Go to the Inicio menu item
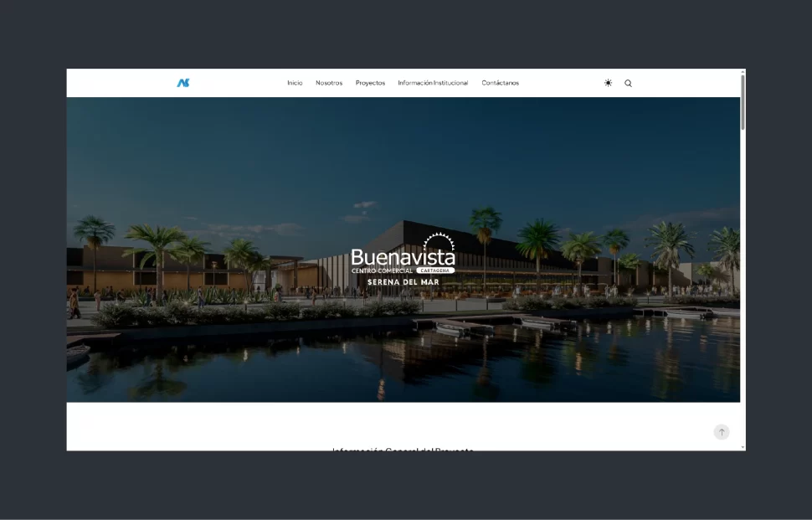Viewport: 812px width, 520px height. click(x=295, y=83)
